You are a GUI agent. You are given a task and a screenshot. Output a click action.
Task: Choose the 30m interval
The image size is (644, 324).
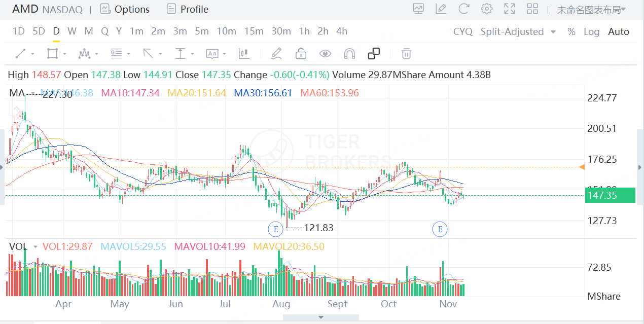(281, 31)
